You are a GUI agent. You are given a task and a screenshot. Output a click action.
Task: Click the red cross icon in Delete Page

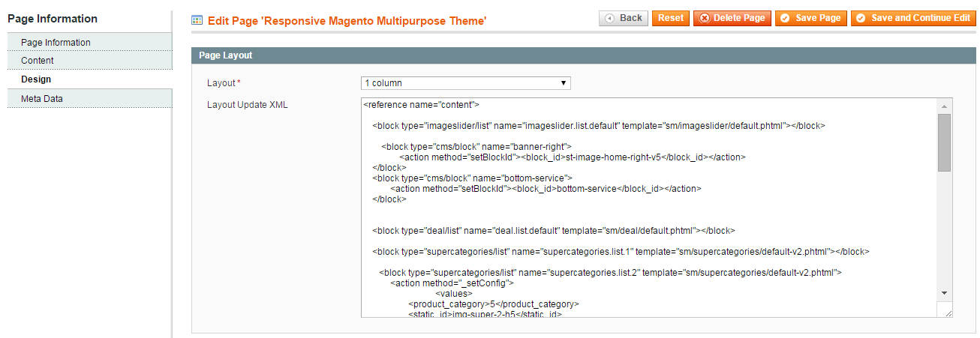[x=705, y=18]
